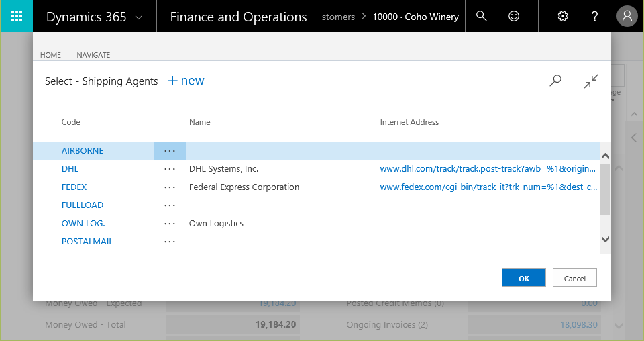
Task: Open the www.dhl.com tracking link
Action: tap(488, 169)
